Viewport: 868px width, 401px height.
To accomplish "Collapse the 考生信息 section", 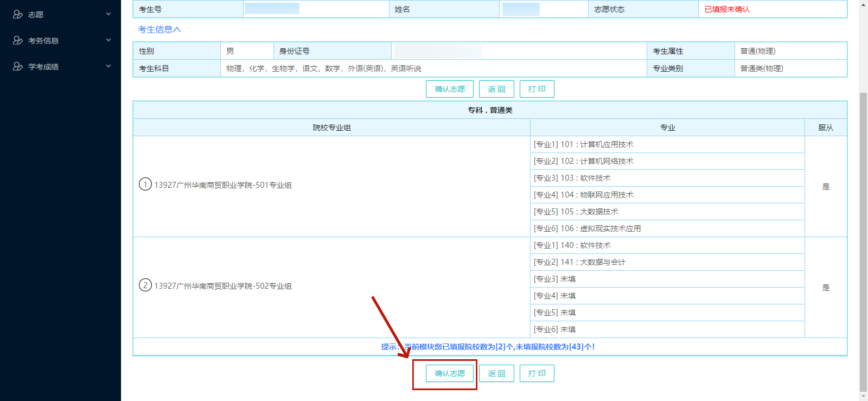I will click(x=159, y=30).
